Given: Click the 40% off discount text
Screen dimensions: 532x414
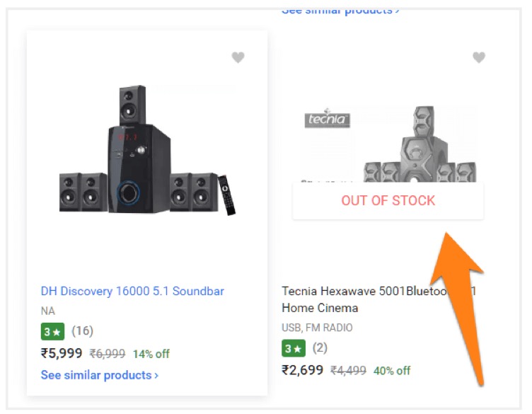Looking at the screenshot, I should coord(392,371).
